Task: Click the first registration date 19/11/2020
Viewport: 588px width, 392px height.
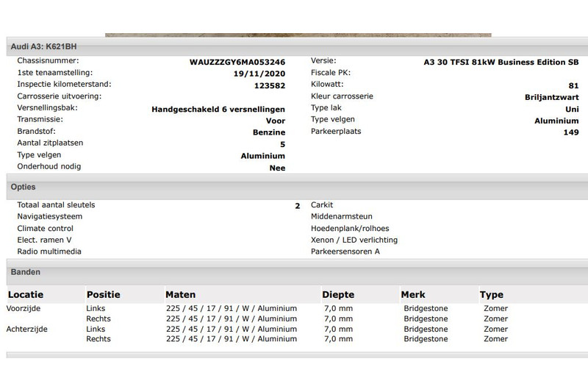Action: 259,74
